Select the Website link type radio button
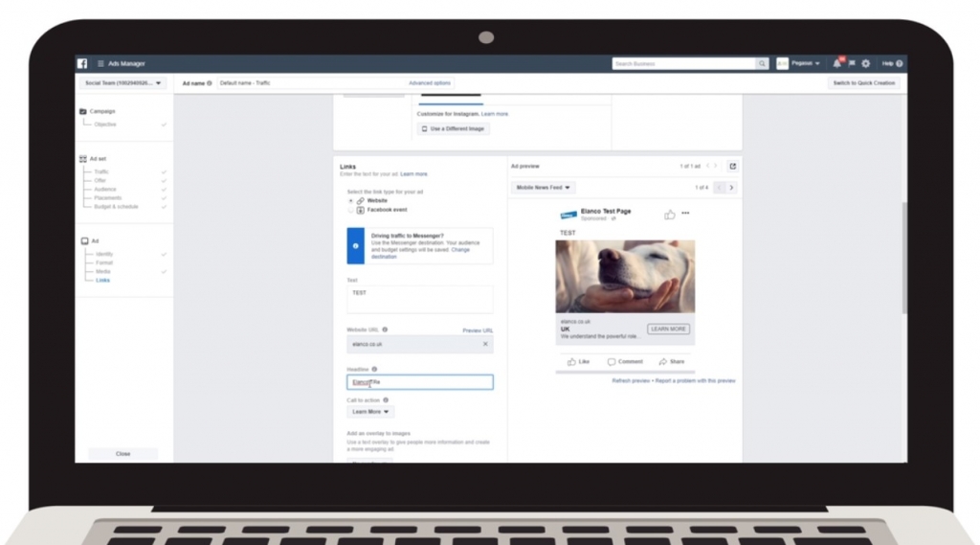This screenshot has width=980, height=545. point(351,200)
